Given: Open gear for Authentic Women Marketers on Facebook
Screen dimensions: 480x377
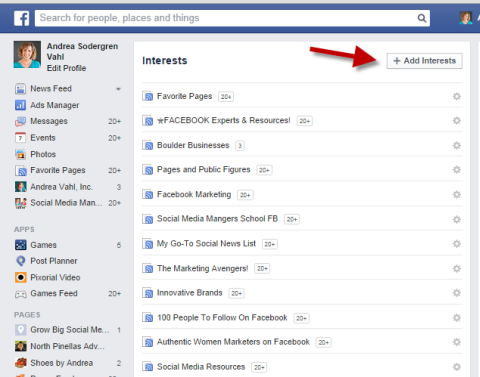Looking at the screenshot, I should click(x=457, y=342).
